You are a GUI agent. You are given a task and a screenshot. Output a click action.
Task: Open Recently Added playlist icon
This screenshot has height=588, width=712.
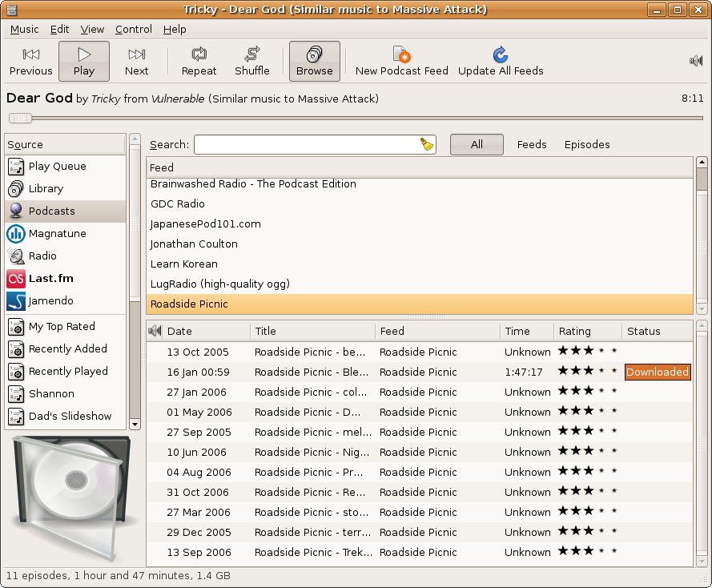tap(16, 349)
